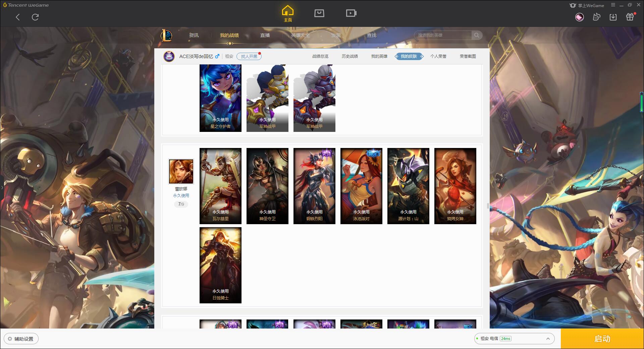Click the username ACE淡写de回忆

tap(196, 56)
